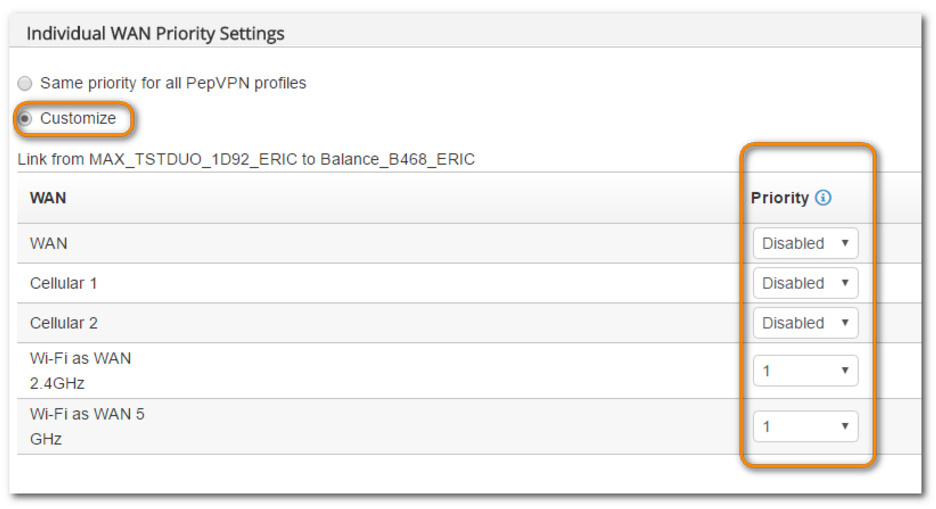
Task: Open the Priority info tooltip icon
Action: [823, 198]
